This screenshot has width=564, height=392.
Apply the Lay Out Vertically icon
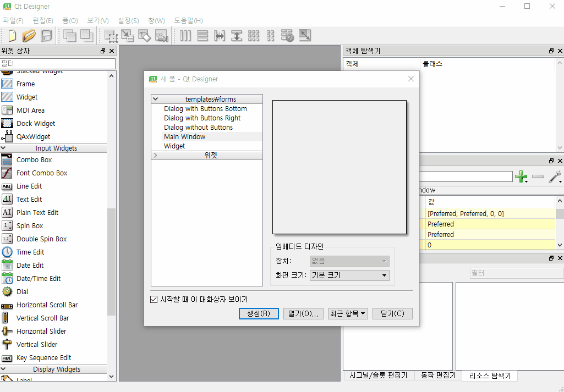point(202,36)
